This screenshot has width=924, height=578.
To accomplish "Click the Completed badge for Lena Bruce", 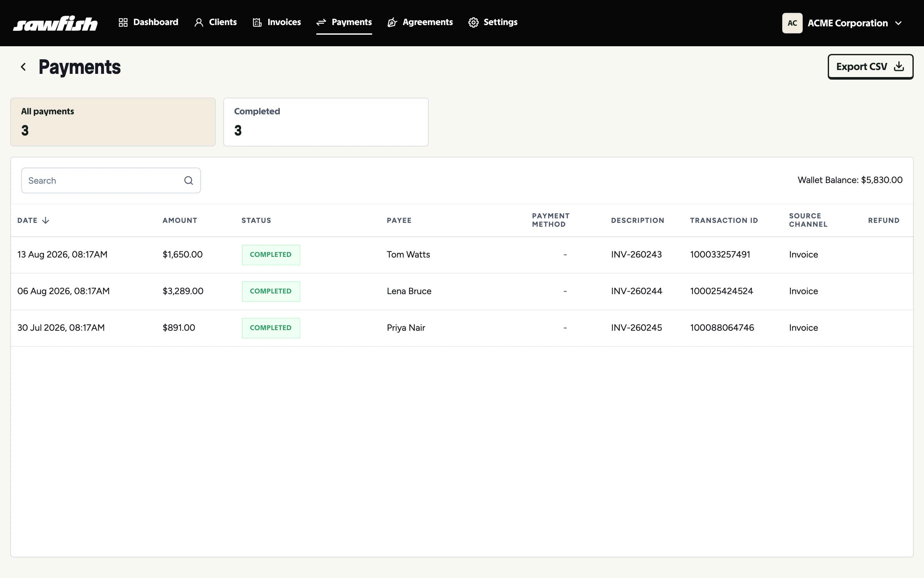I will click(x=271, y=292).
